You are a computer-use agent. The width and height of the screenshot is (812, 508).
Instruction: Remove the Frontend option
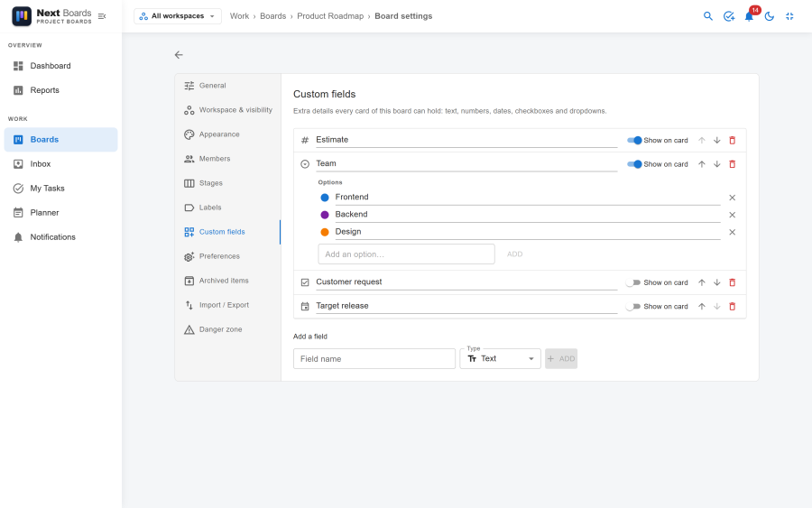[733, 198]
